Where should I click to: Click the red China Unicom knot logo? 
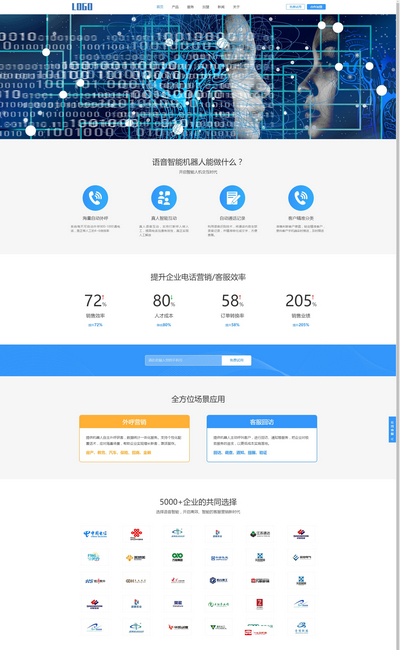(x=136, y=534)
